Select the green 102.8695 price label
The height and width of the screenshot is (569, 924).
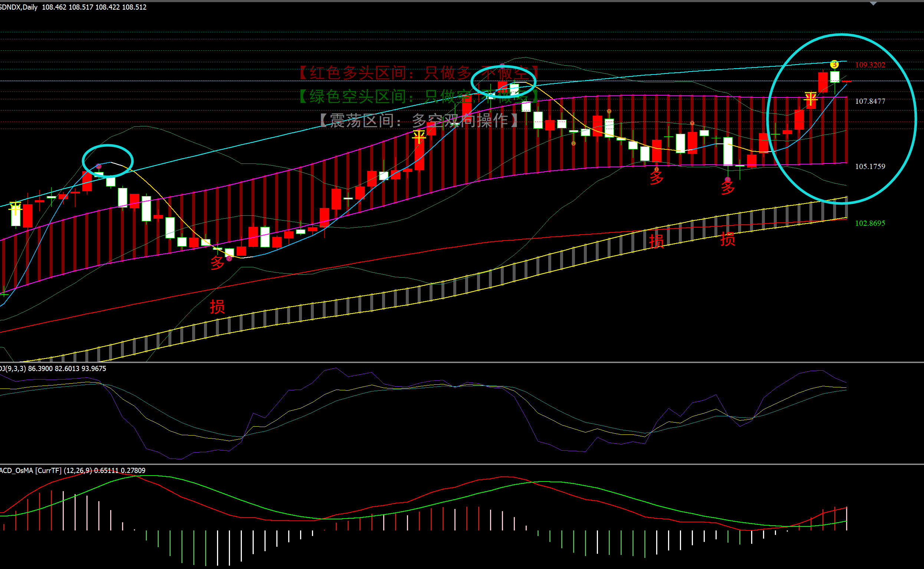pyautogui.click(x=870, y=223)
